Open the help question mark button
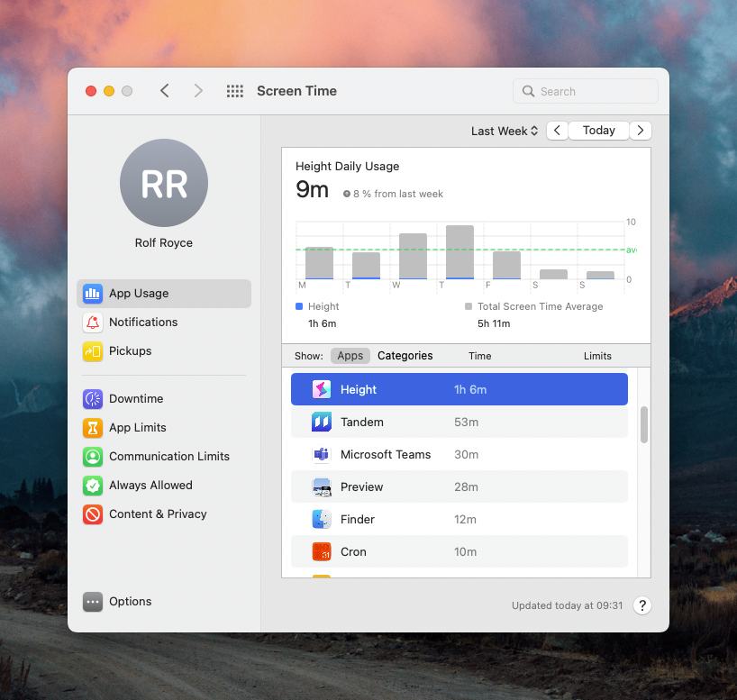The width and height of the screenshot is (737, 700). [642, 605]
